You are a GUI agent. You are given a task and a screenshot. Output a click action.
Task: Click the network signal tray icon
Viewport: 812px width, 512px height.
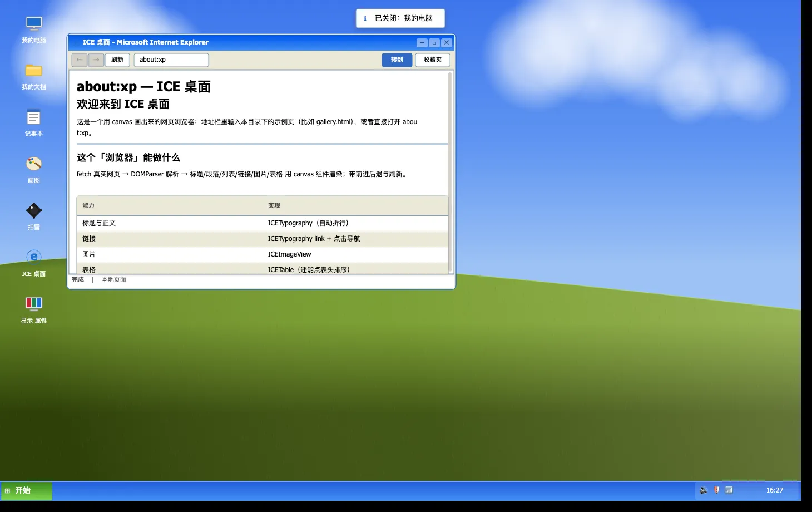tap(729, 490)
